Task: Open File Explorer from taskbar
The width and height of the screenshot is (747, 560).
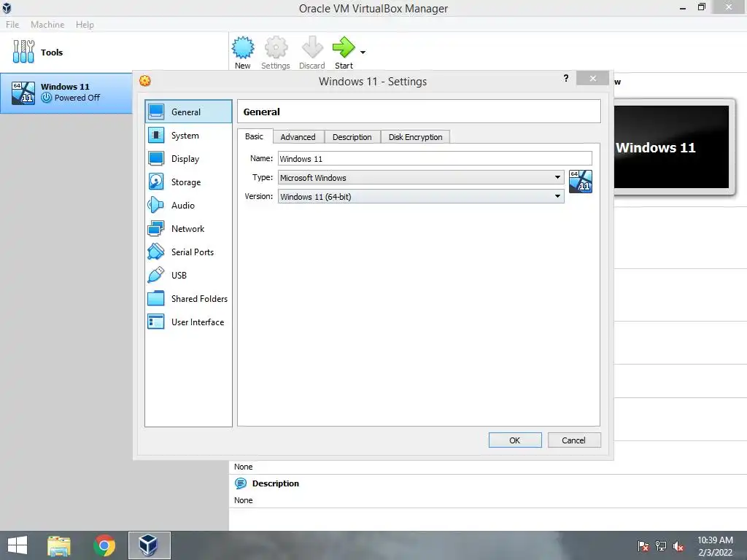Action: (59, 545)
